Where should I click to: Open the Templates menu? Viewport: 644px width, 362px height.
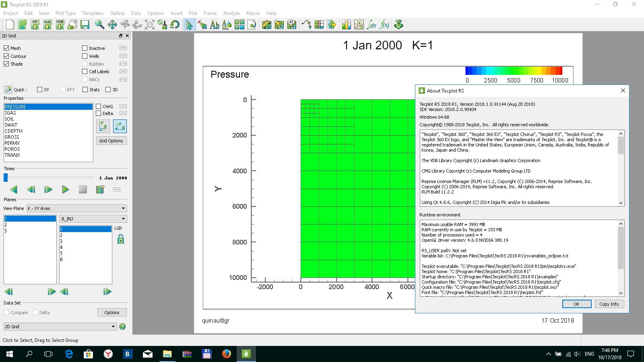click(93, 13)
